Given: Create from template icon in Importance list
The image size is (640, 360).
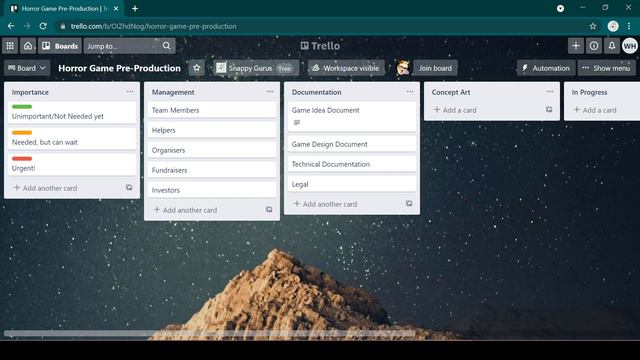Looking at the screenshot, I should [x=129, y=187].
